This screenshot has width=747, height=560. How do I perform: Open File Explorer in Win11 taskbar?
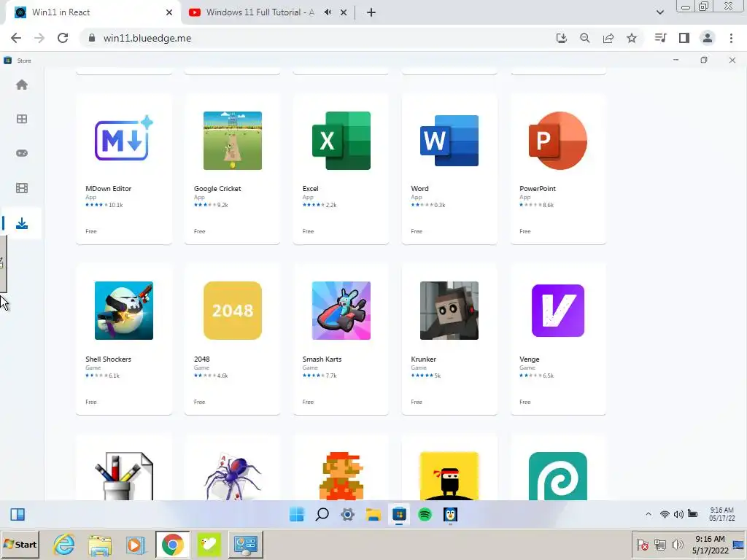[373, 514]
